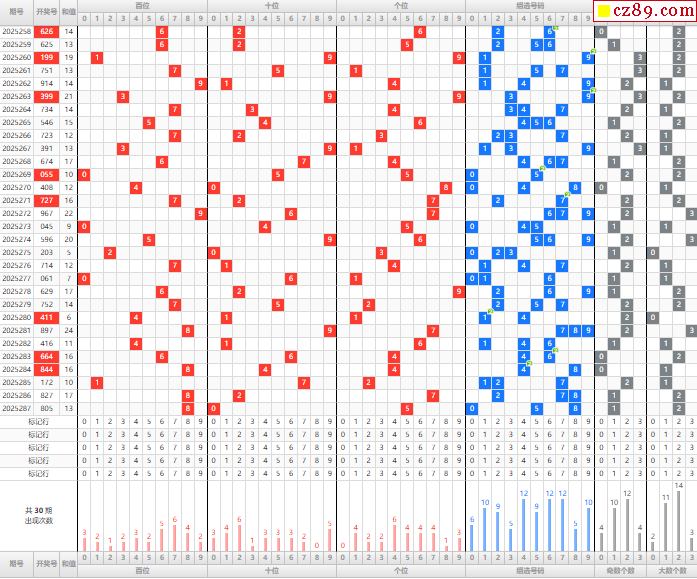Screen dimensions: 697x579
Task: Click the last 标记行 row label
Action: 39,473
